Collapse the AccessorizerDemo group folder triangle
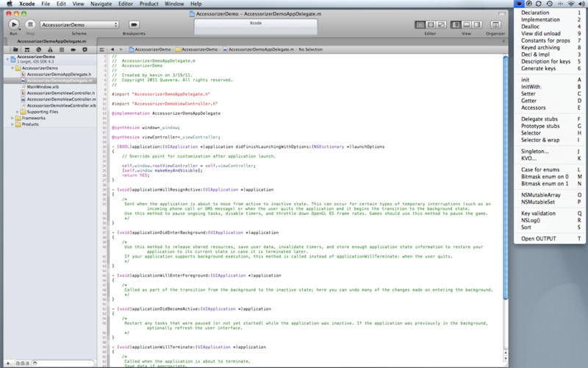 click(x=12, y=68)
